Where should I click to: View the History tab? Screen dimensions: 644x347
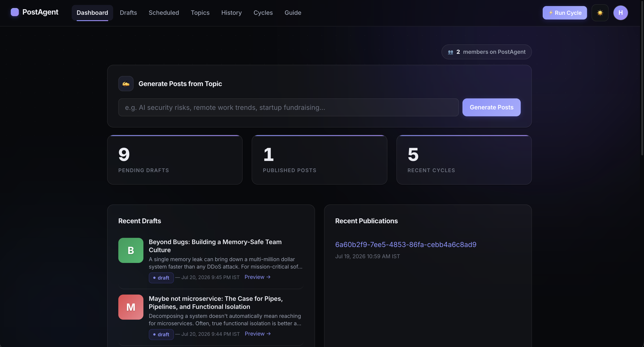point(231,13)
